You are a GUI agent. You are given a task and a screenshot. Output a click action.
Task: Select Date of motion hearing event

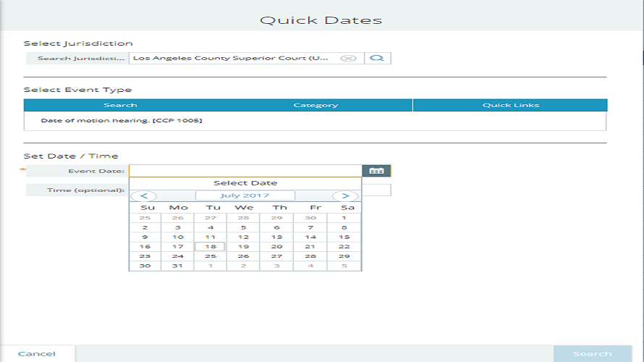[x=122, y=120]
